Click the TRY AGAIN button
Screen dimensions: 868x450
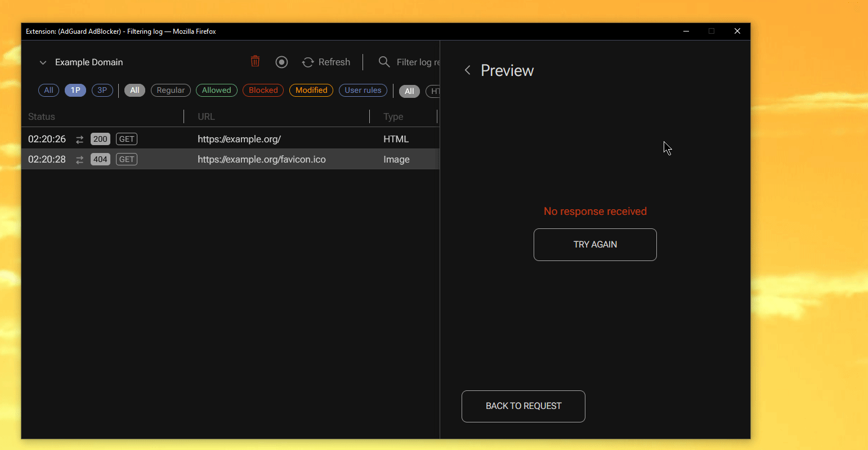click(595, 244)
